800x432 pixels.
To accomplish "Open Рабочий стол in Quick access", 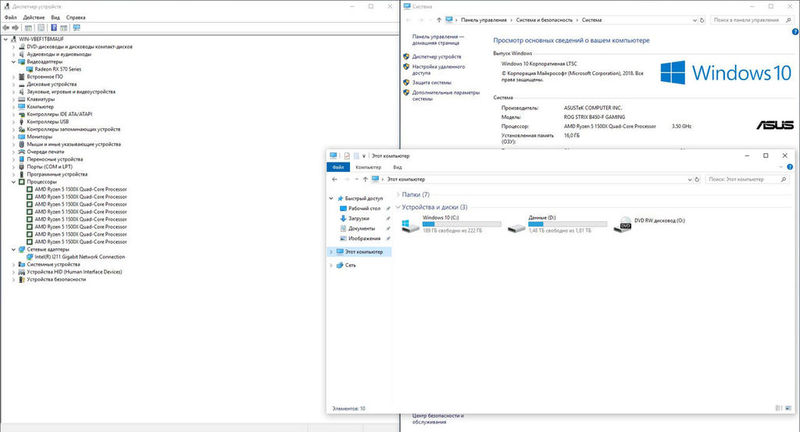I will (x=364, y=209).
